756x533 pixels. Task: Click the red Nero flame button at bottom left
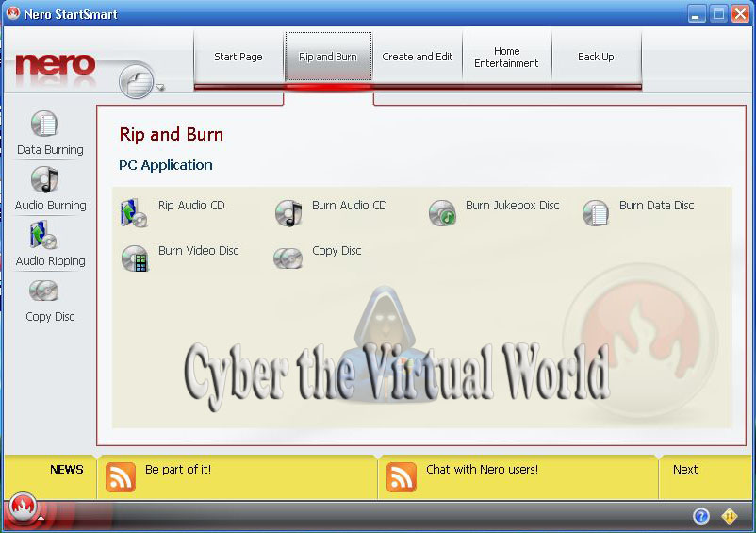pyautogui.click(x=23, y=507)
